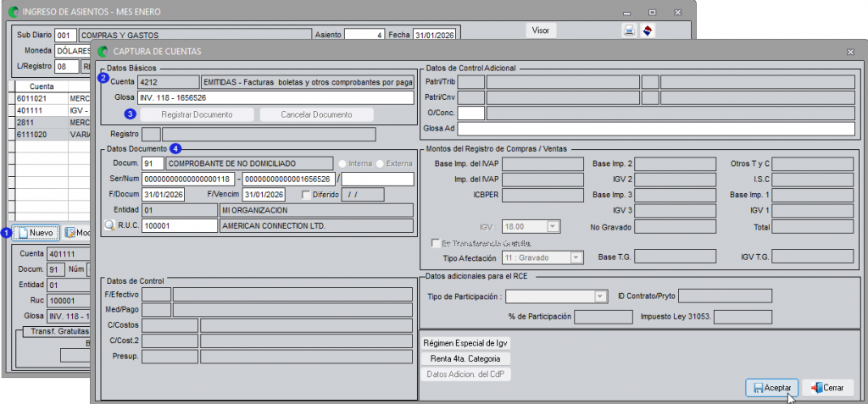868x404 pixels.
Task: Click the document number field ending in 1656526
Action: [x=289, y=179]
